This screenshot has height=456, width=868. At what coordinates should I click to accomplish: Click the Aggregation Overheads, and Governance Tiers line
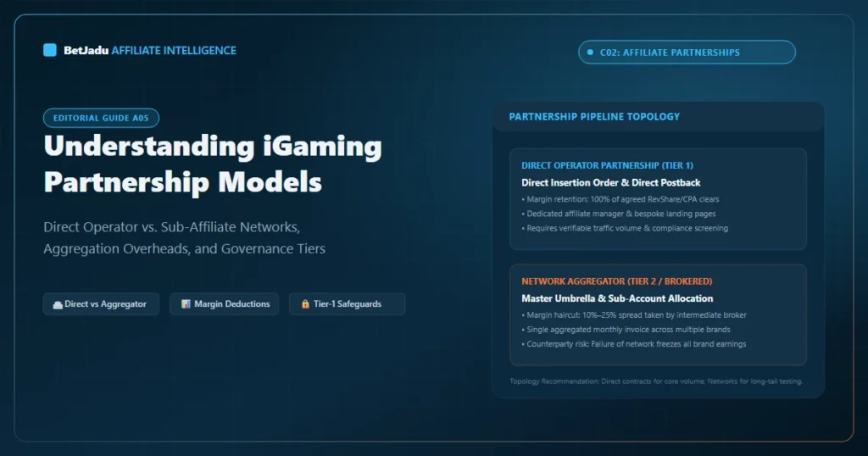[x=184, y=248]
